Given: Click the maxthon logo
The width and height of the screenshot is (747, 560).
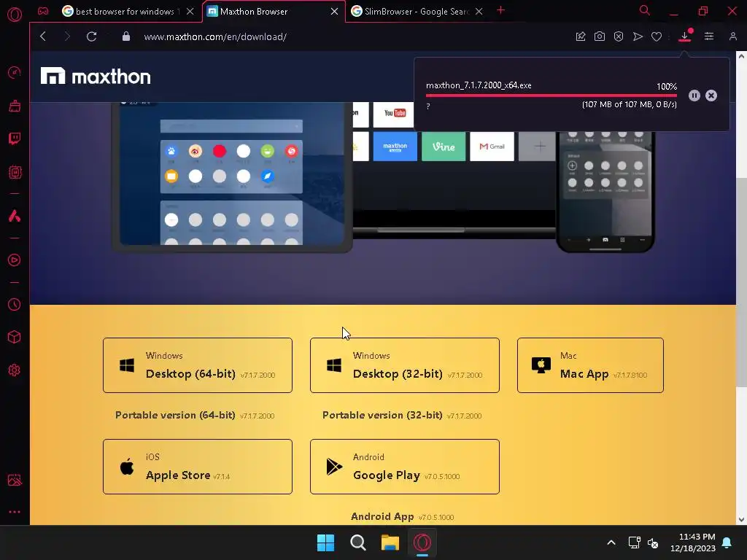Looking at the screenshot, I should pyautogui.click(x=96, y=76).
